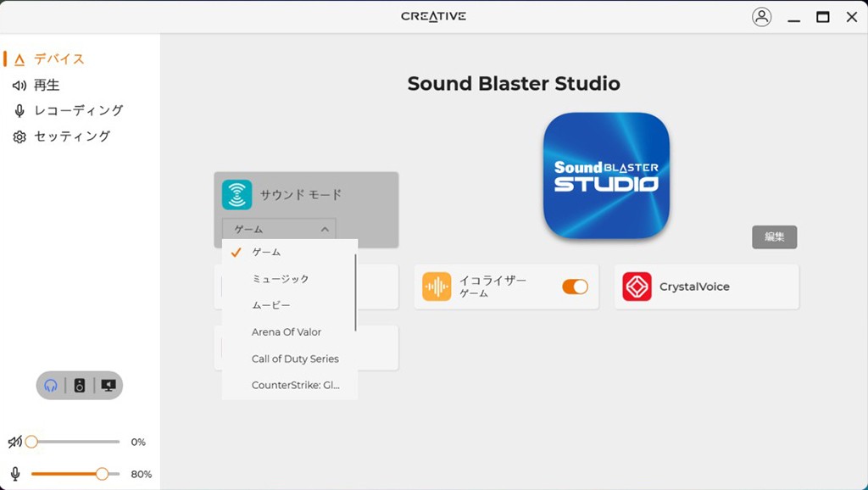Open the レコーディング sidebar tab
The image size is (868, 490).
(68, 110)
